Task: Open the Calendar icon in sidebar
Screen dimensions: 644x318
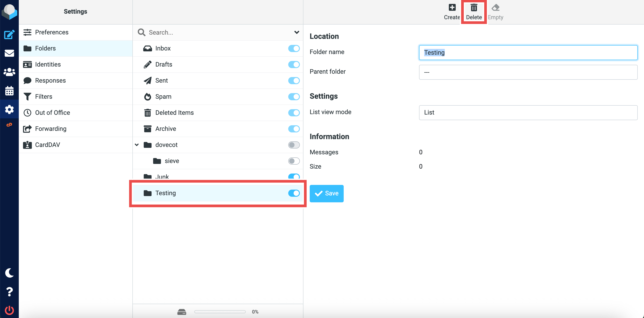Action: [9, 91]
